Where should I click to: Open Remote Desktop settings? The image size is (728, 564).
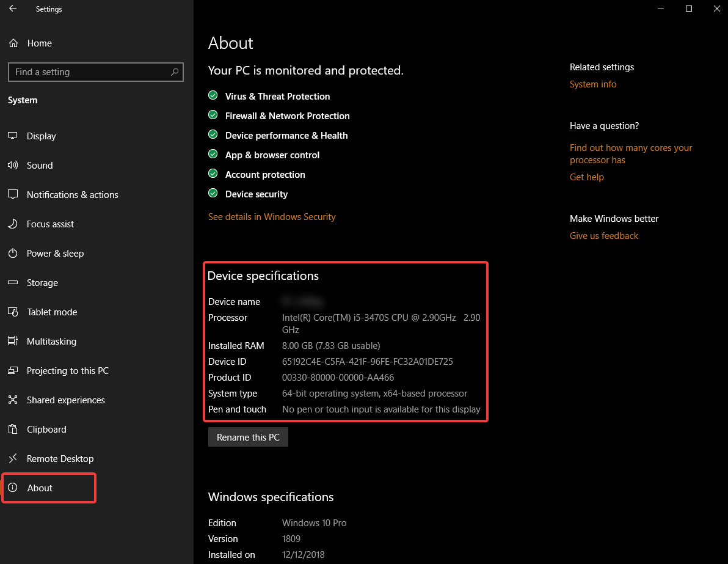tap(60, 458)
